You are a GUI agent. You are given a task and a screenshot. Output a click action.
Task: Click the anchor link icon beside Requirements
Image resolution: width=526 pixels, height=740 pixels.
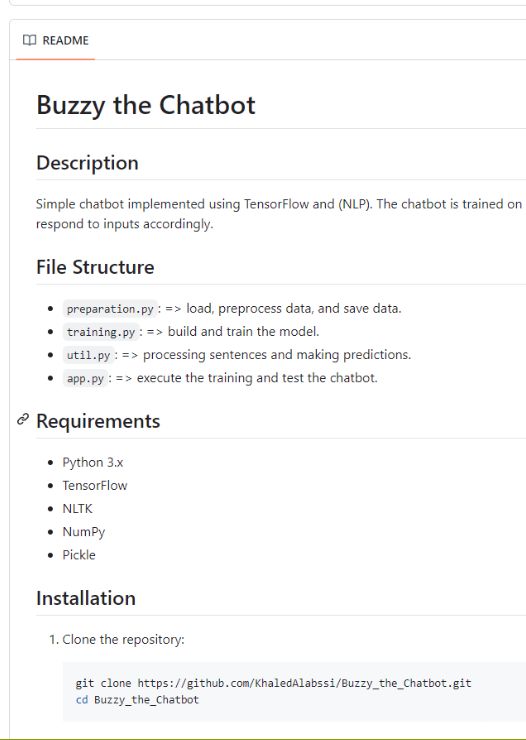22,419
